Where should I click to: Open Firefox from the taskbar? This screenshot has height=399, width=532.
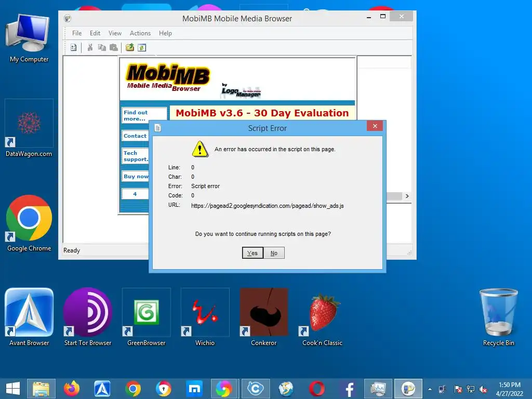click(x=72, y=389)
